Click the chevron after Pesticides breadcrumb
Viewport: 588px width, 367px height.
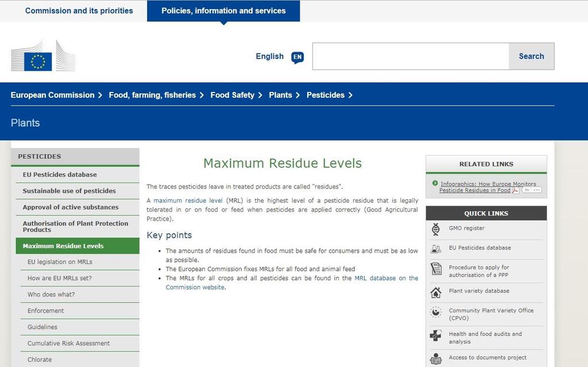[x=351, y=95]
